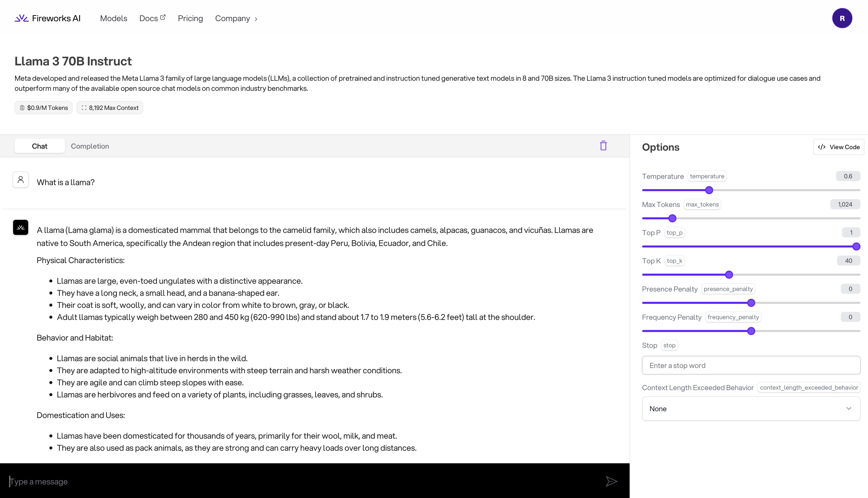Screen dimensions: 868x498
Task: Click the external-link icon next to Docs
Action: [163, 17]
